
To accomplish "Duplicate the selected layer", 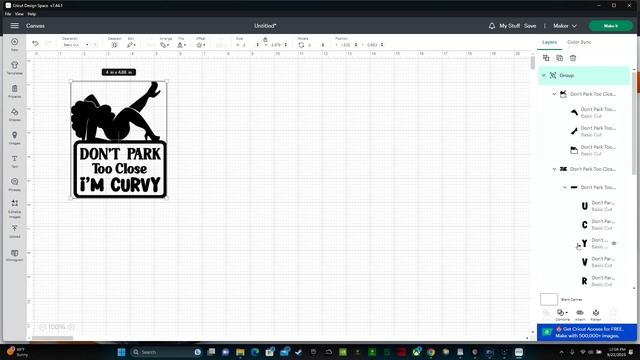I will click(x=560, y=58).
